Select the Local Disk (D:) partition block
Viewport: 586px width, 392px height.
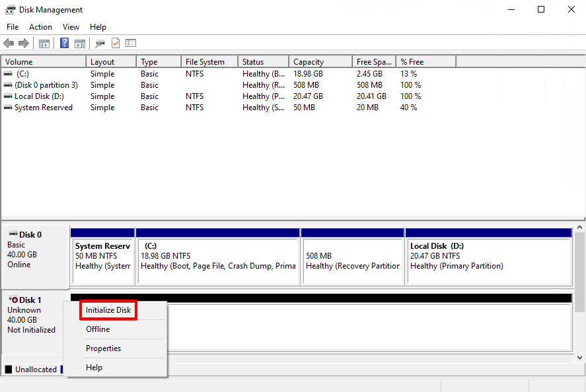click(x=489, y=257)
